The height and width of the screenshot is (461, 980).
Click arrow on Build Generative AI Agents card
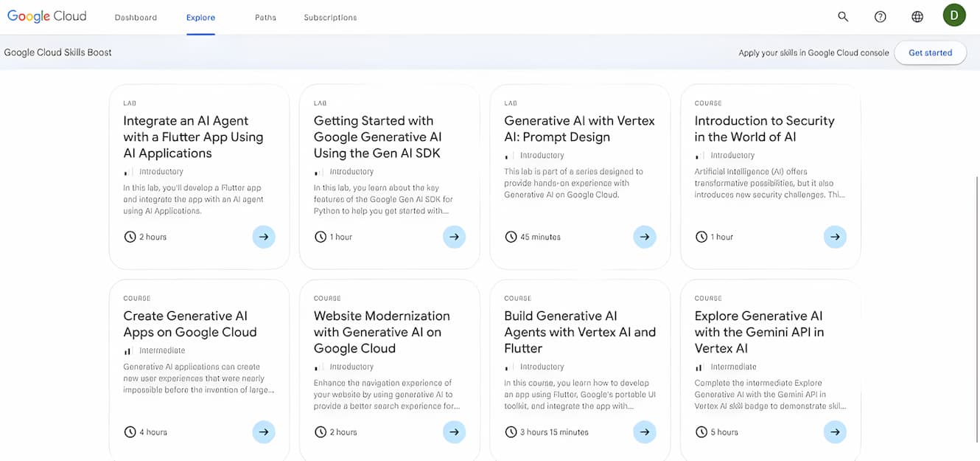coord(645,432)
